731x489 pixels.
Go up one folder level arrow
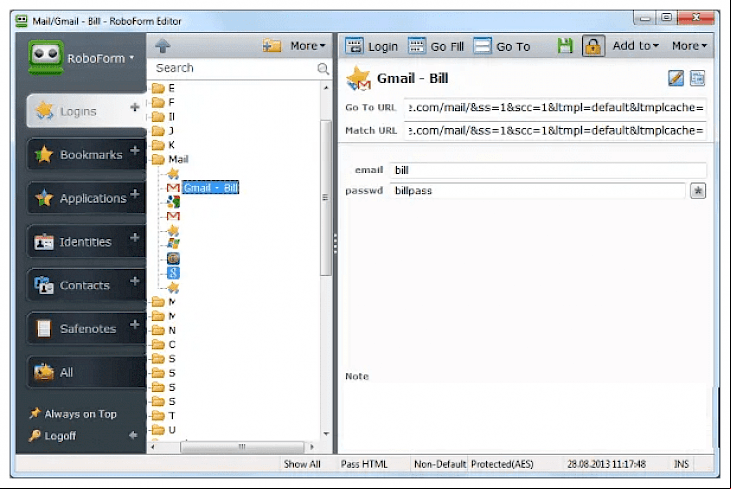click(162, 46)
